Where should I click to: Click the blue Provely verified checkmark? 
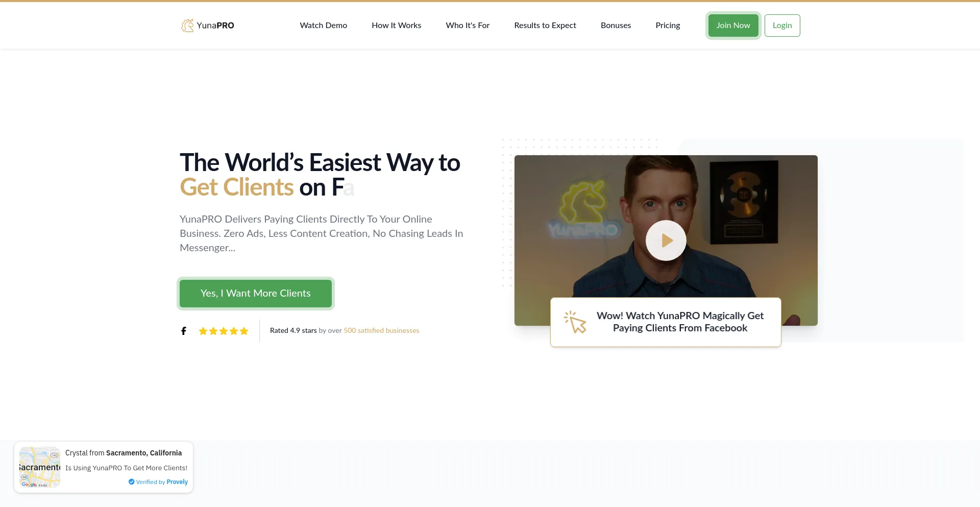click(x=131, y=482)
